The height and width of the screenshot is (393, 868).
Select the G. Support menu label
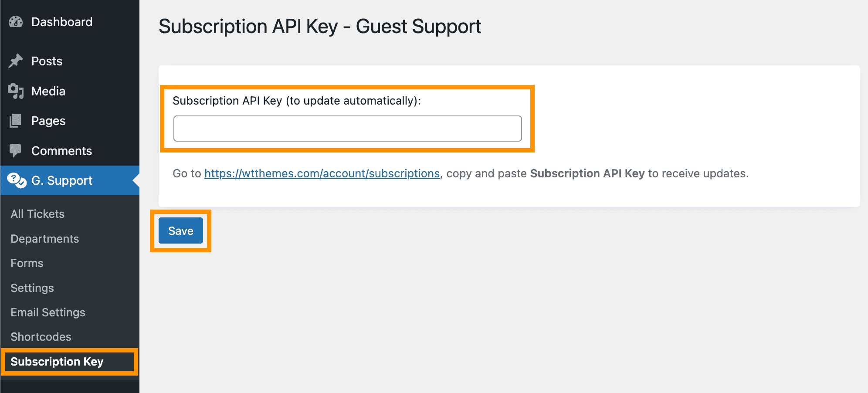pyautogui.click(x=62, y=180)
